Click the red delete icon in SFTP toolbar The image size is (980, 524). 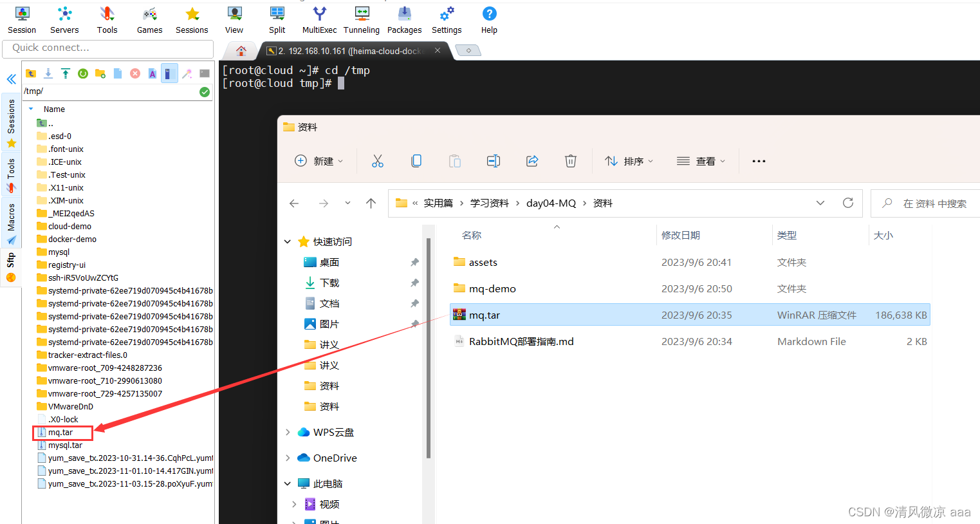[135, 73]
